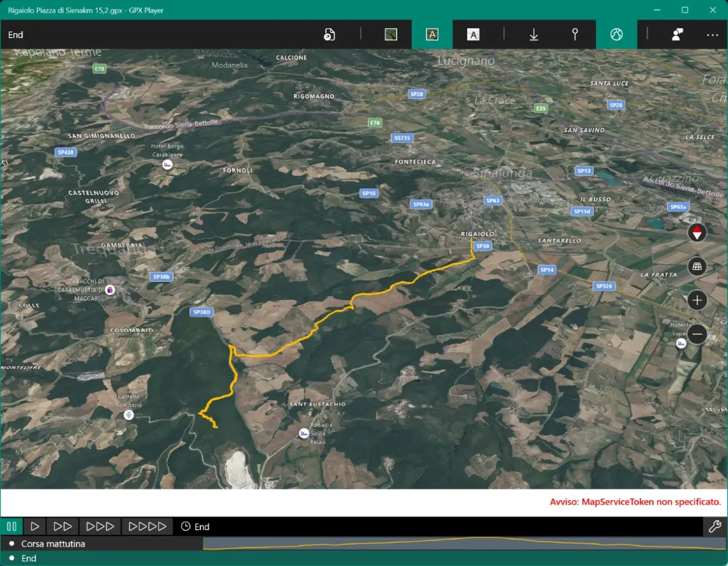Pause playback with the pause button
This screenshot has width=728, height=566.
pos(12,526)
